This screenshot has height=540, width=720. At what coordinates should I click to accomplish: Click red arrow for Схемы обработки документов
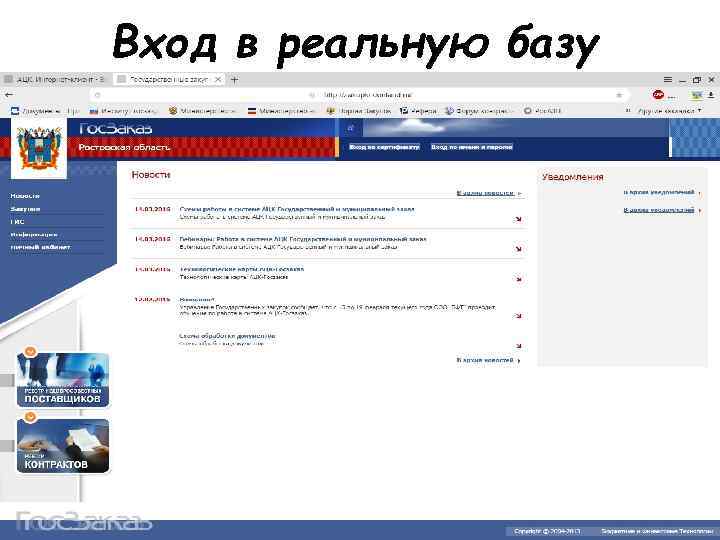518,345
